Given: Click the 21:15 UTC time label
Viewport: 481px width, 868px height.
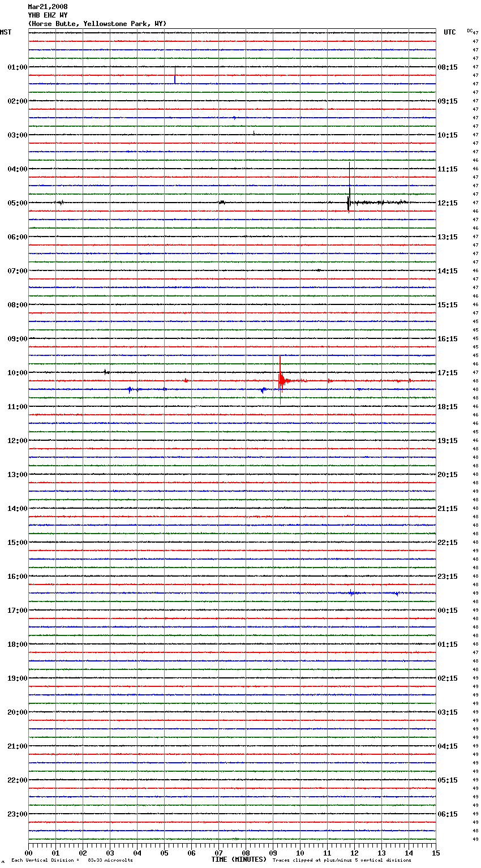Looking at the screenshot, I should [x=448, y=509].
